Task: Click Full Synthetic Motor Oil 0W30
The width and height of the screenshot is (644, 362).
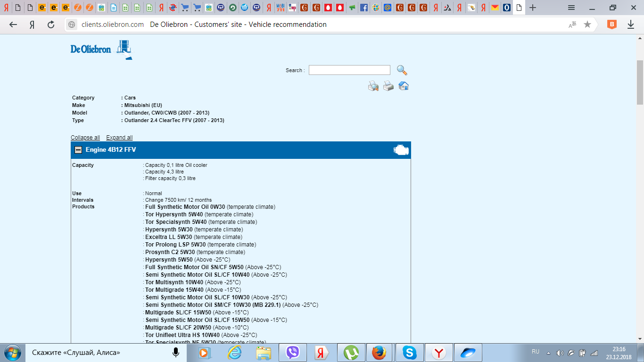Action: coord(185,207)
